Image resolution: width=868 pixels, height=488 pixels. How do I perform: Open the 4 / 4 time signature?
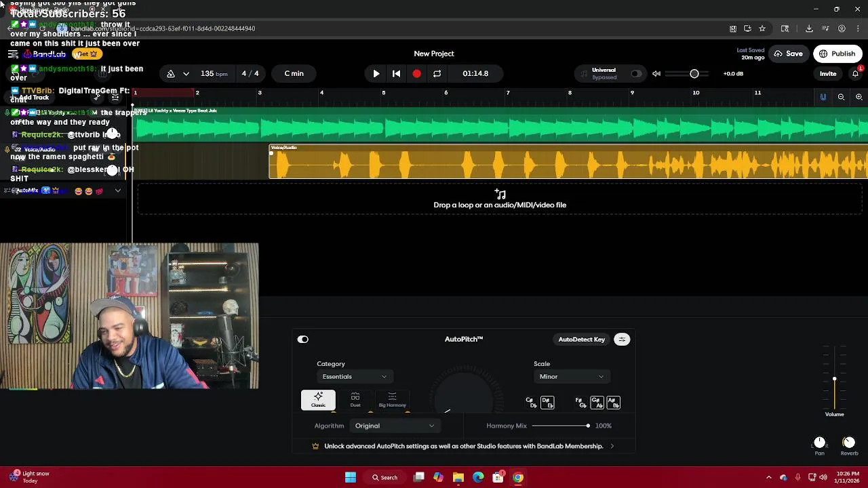pyautogui.click(x=250, y=73)
